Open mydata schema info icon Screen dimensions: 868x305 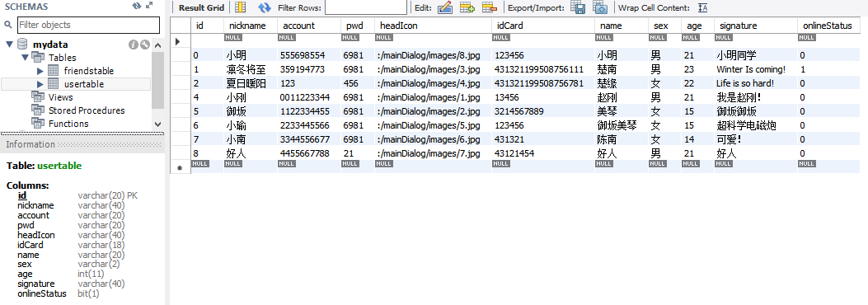click(x=133, y=45)
